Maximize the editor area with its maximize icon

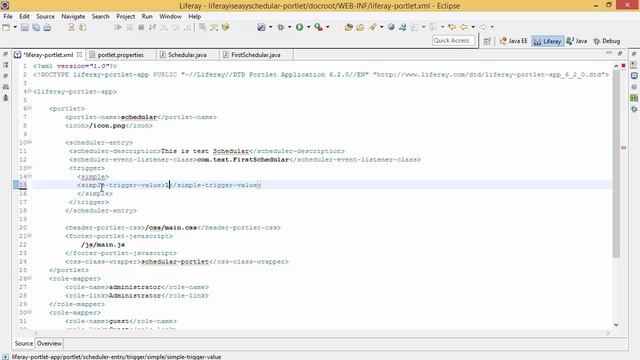[x=620, y=53]
